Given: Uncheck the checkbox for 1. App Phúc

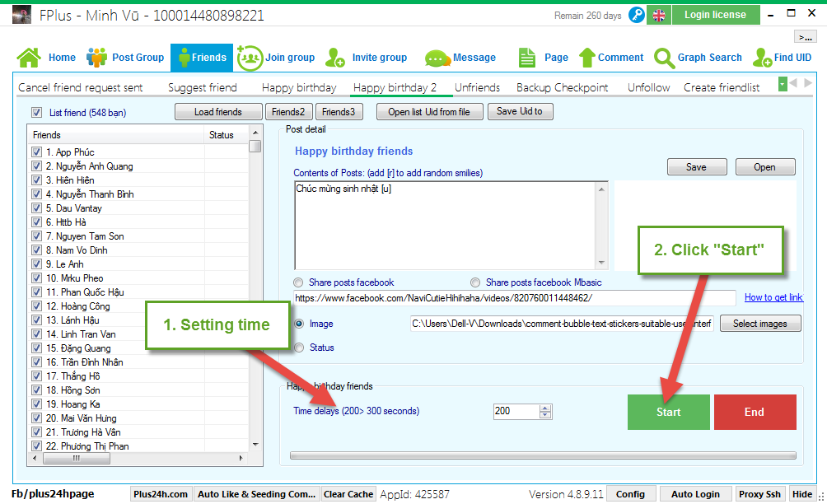Looking at the screenshot, I should point(36,152).
